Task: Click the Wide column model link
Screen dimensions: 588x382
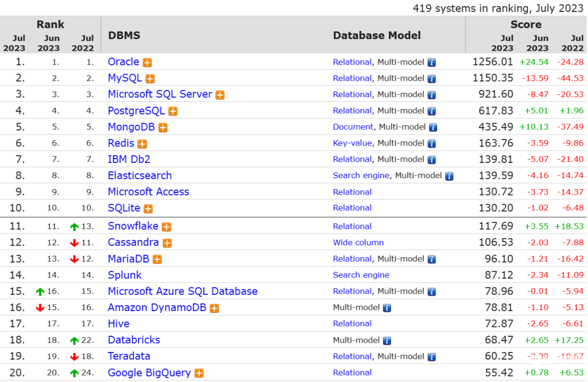Action: (x=358, y=242)
